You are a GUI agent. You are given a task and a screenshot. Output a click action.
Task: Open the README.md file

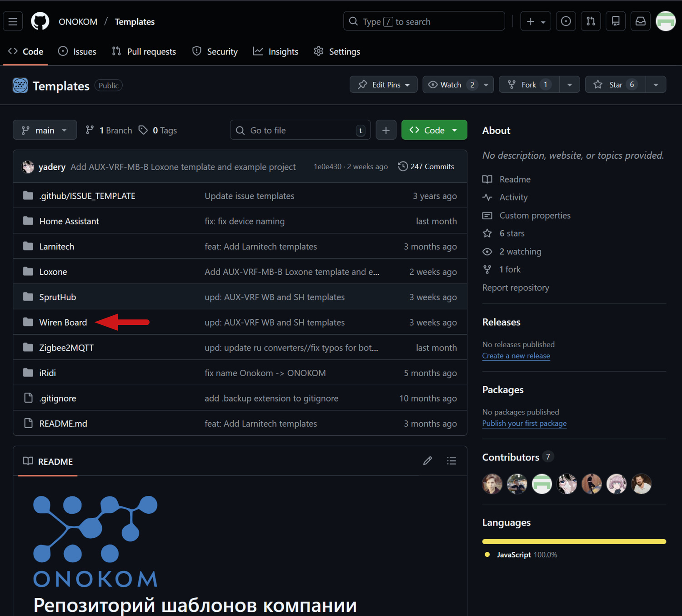(x=63, y=424)
